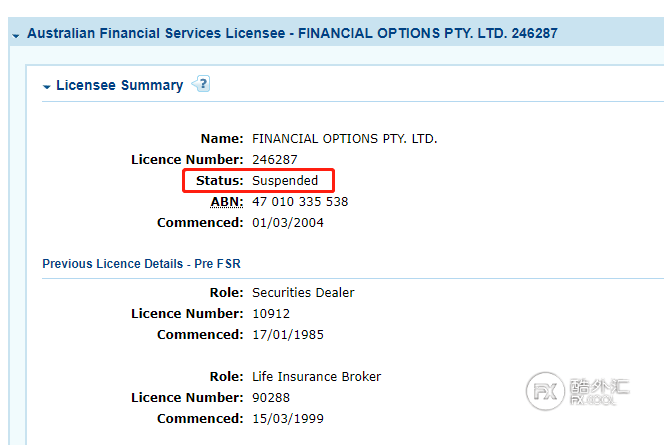
Task: Click commenced date 15/03/1999
Action: point(288,419)
